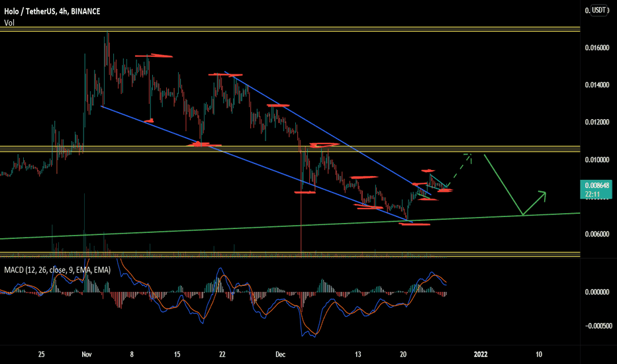Select the upper blue descending channel trend line
Image resolution: width=617 pixels, height=364 pixels.
[x=328, y=134]
